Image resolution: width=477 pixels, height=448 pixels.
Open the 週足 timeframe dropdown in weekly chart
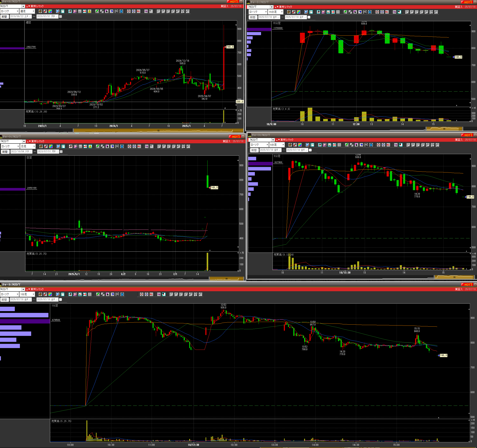[x=28, y=11]
